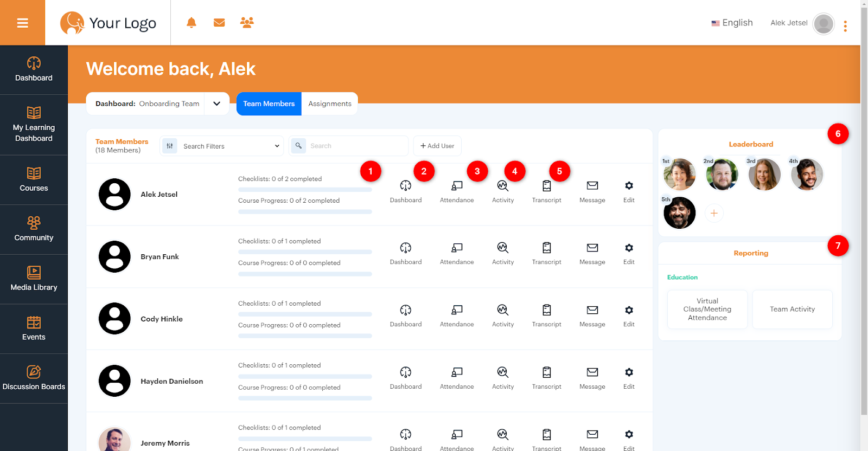868x451 pixels.
Task: Open Attendance icon for Alek Jetsel
Action: (x=457, y=186)
